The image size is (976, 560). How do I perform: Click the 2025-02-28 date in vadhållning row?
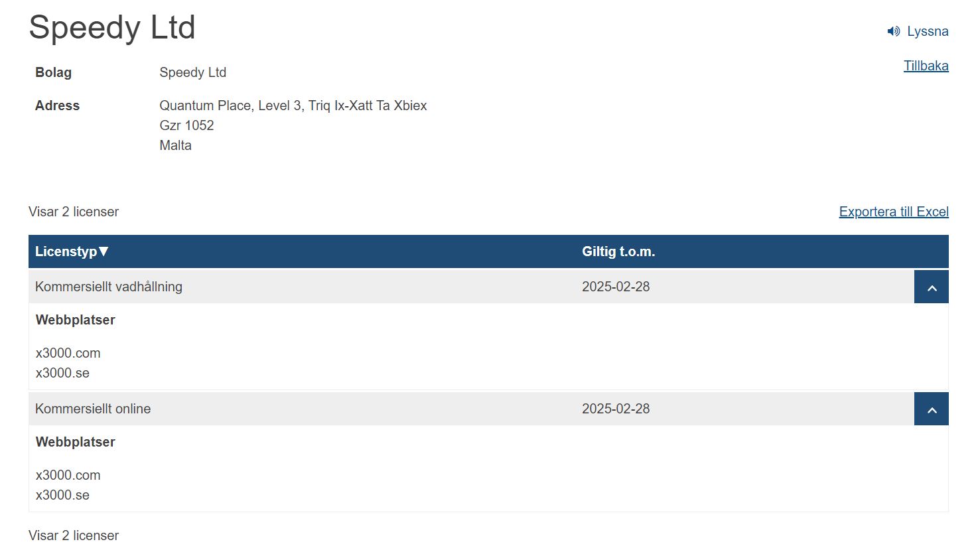click(x=616, y=287)
